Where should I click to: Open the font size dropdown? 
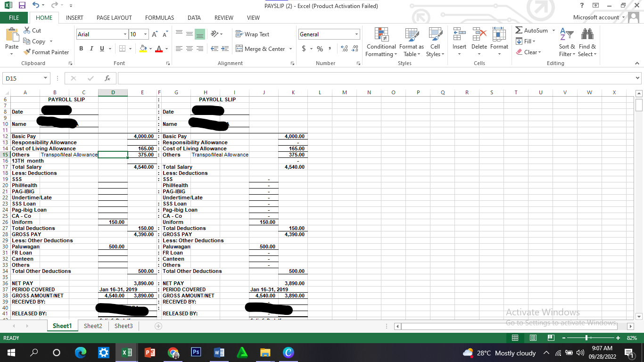pyautogui.click(x=146, y=34)
